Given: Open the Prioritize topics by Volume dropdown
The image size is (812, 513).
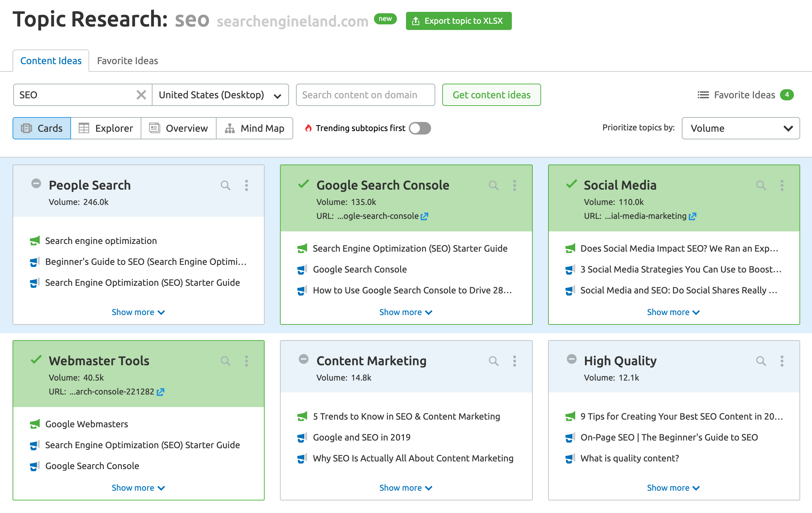Looking at the screenshot, I should coord(740,128).
